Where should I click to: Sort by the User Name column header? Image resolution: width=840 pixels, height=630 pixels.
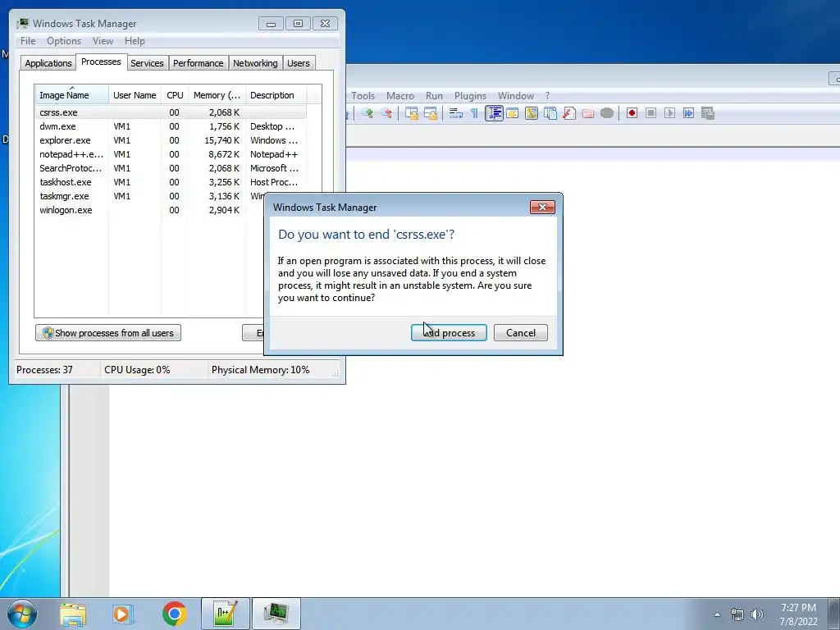[135, 95]
